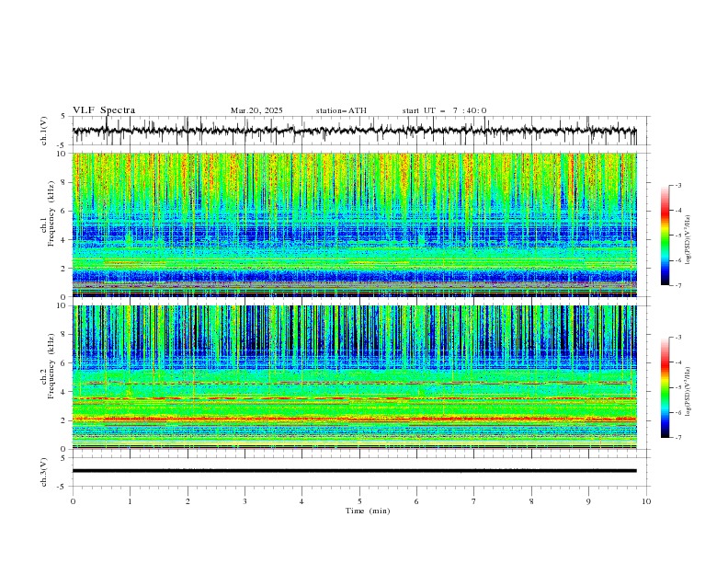This screenshot has height=563, width=728.
Task: Click the ch.1 "Frequency (kHz)" axis label
Action: 51,214
